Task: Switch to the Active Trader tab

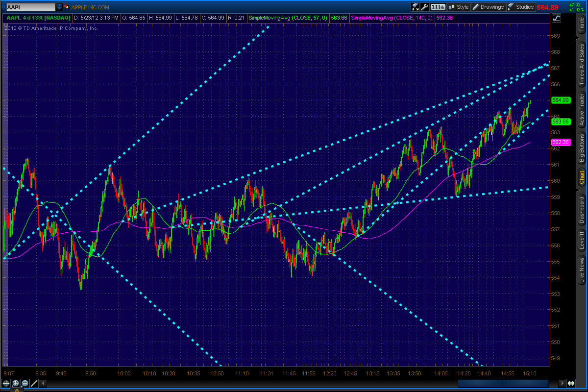Action: (x=581, y=109)
